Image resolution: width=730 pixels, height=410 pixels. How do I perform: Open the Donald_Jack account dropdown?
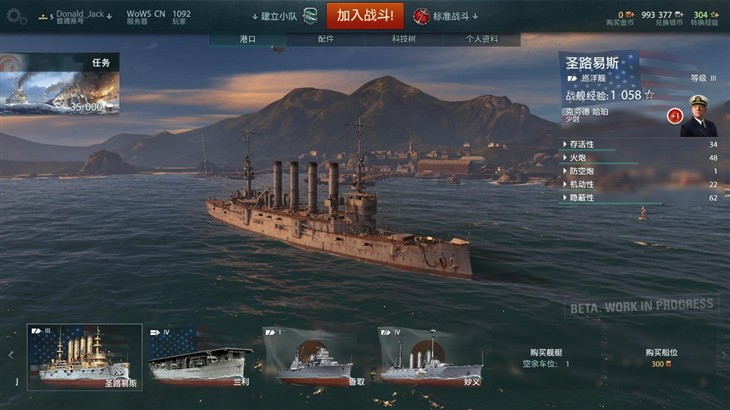pos(81,16)
